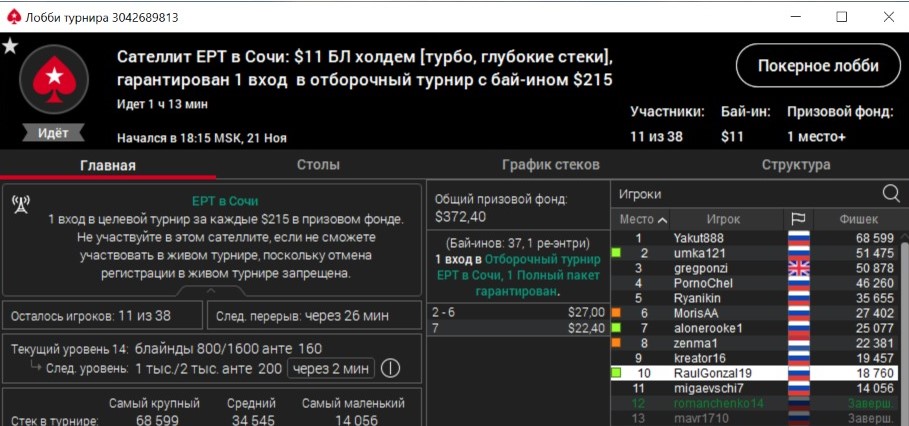Open the Структура tab
Image resolution: width=909 pixels, height=426 pixels.
796,165
